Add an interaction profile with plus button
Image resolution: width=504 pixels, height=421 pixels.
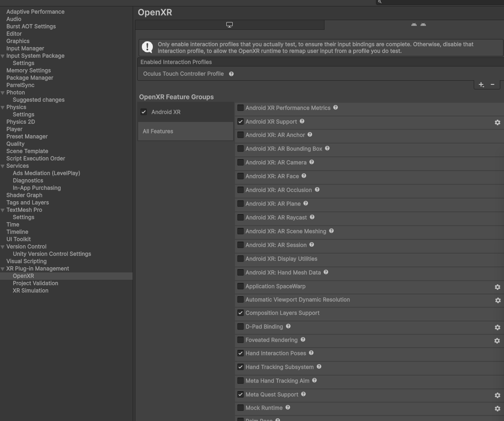point(481,84)
